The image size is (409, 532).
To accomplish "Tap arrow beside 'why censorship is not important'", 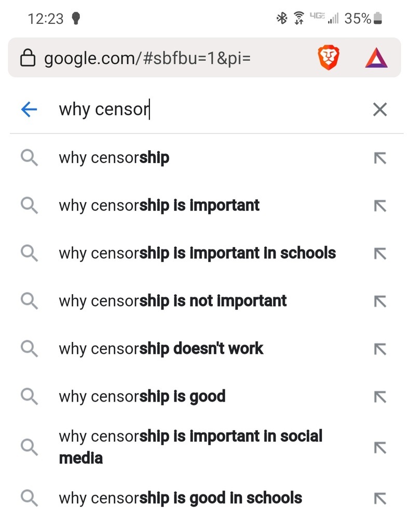I will click(x=380, y=301).
